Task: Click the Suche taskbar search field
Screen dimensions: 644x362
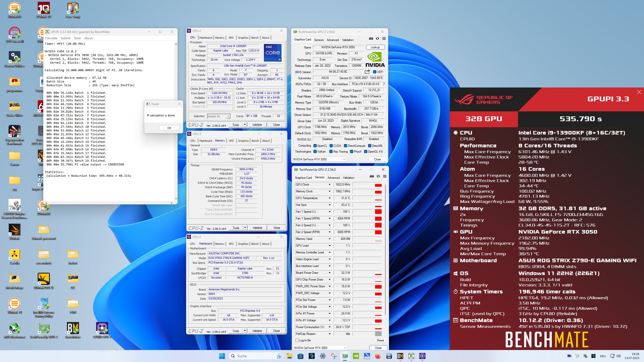Action: point(255,356)
